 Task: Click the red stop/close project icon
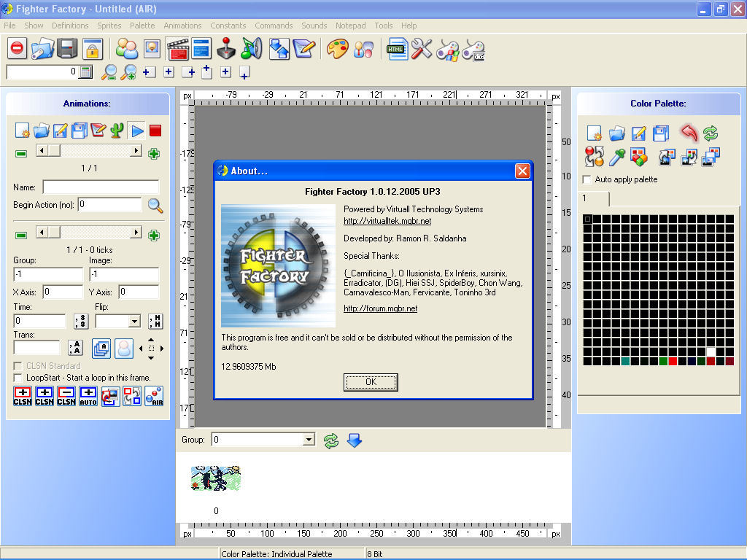tap(18, 48)
